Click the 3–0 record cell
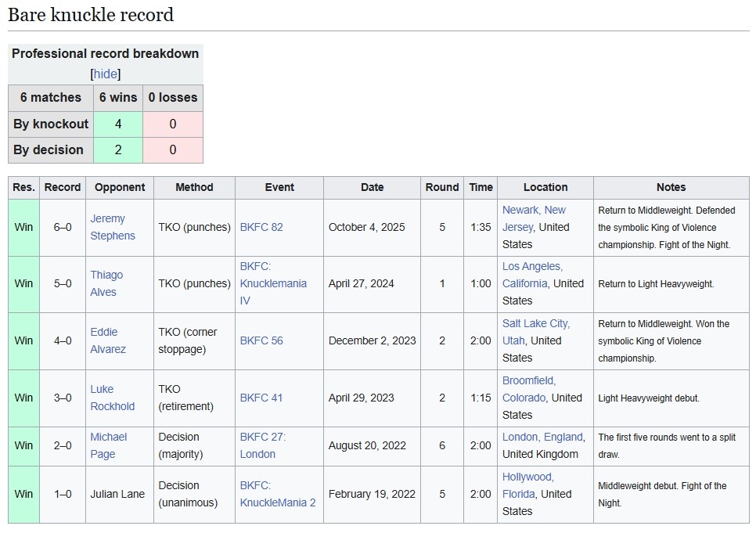The image size is (756, 533). 63,398
